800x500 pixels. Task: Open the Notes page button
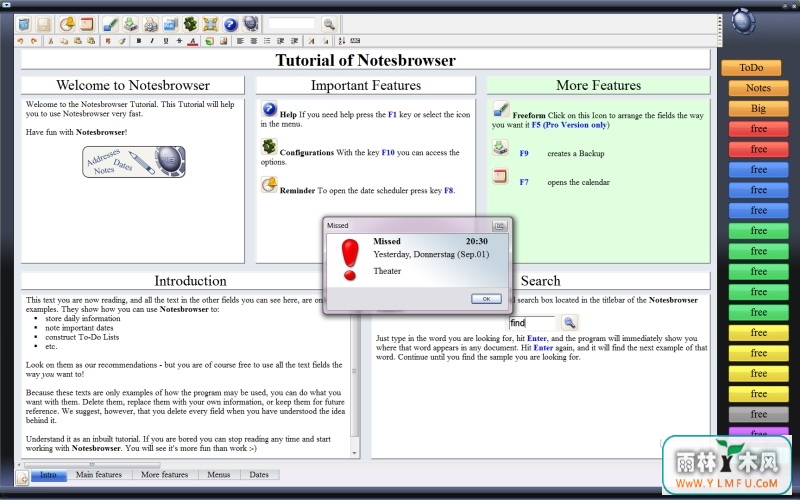pos(758,88)
